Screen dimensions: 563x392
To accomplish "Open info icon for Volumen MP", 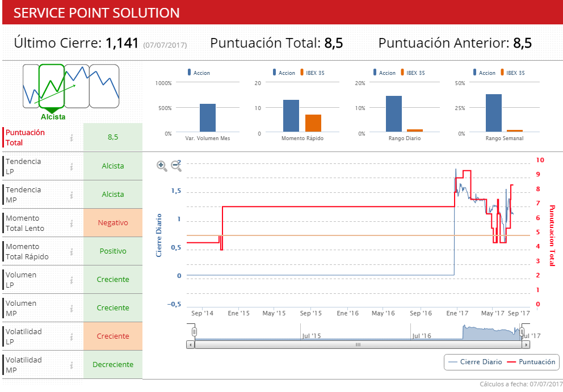I will coord(72,309).
